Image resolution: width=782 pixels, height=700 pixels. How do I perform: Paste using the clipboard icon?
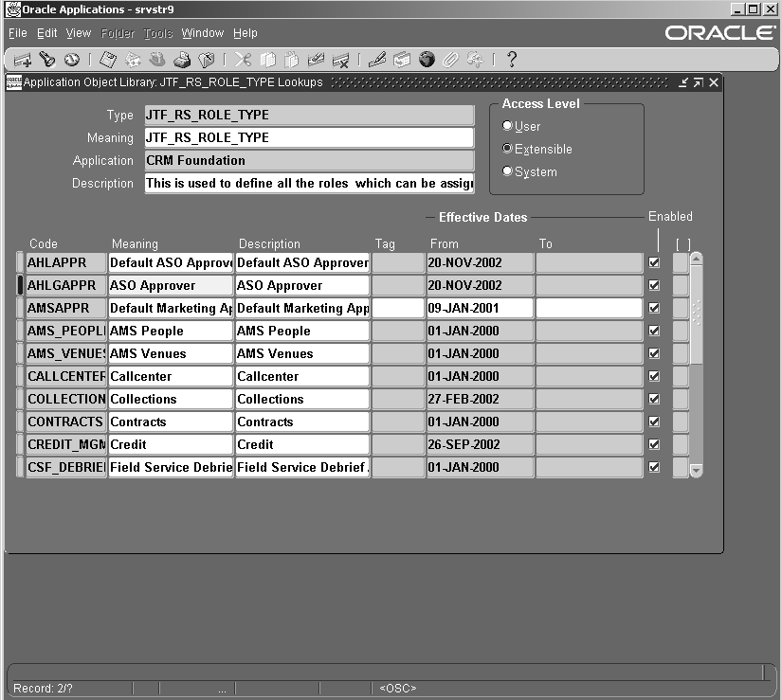(292, 60)
